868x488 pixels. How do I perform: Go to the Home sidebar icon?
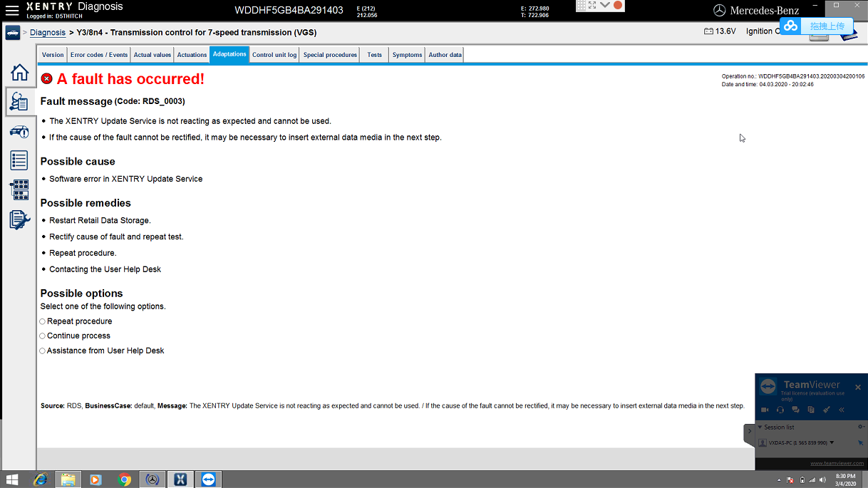[19, 72]
